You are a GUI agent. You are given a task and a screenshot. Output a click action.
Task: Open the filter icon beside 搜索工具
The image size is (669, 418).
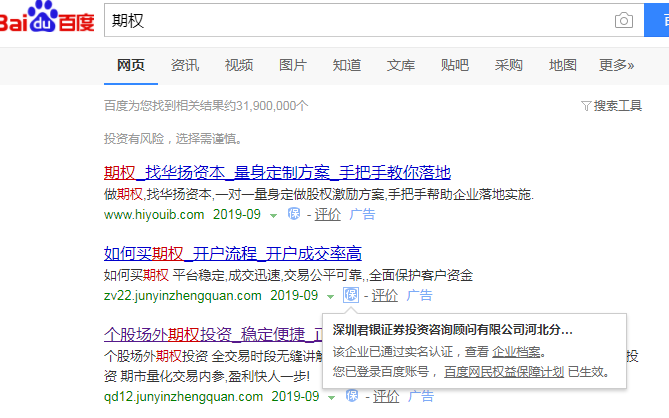point(586,106)
